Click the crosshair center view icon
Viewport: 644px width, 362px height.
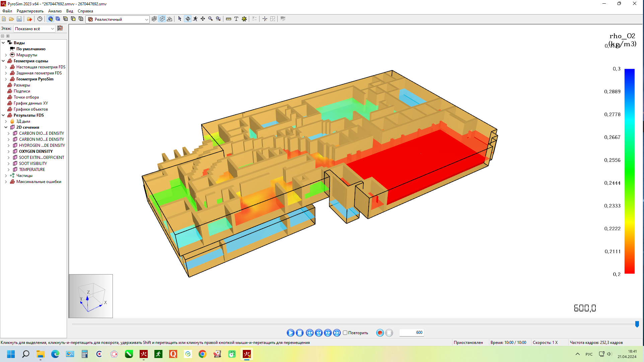pos(265,19)
